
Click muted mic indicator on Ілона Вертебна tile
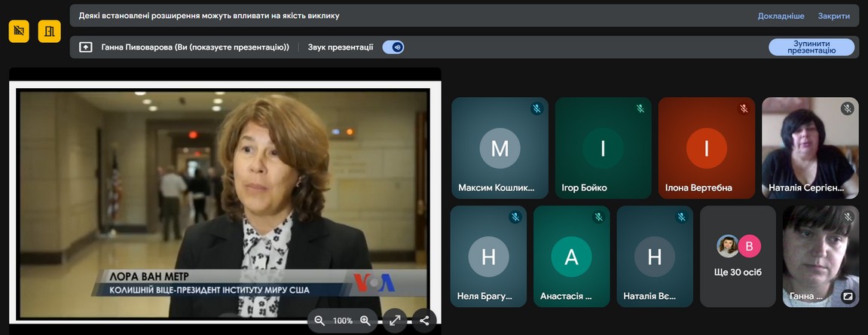coord(744,108)
